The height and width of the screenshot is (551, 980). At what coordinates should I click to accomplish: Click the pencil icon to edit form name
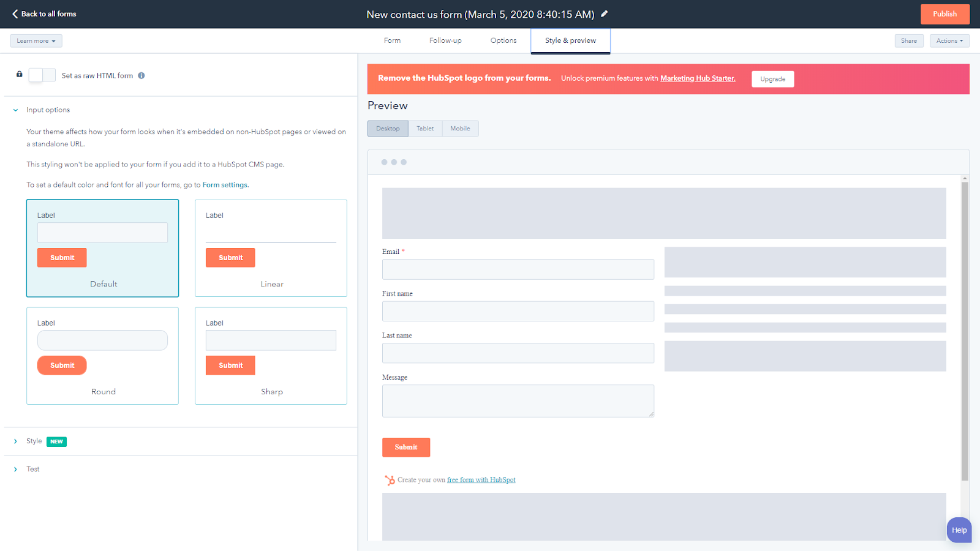pyautogui.click(x=605, y=13)
